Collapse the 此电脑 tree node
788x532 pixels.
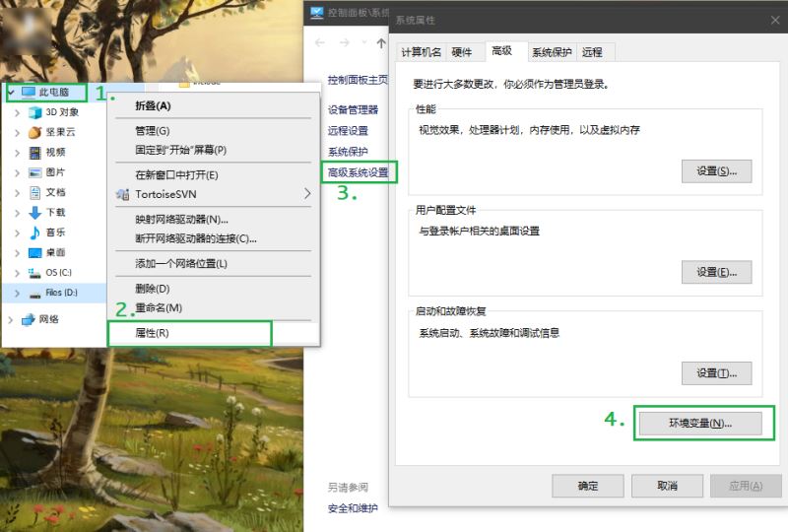(x=10, y=92)
